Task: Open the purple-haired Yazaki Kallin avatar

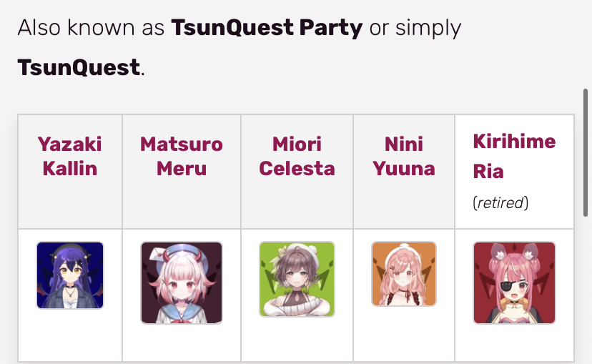Action: (x=70, y=275)
